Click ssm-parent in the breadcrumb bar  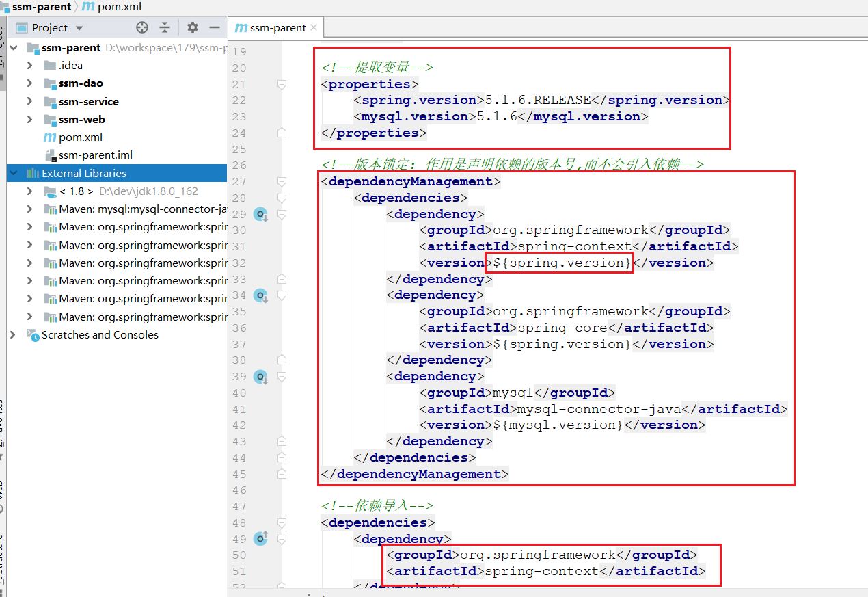coord(41,7)
